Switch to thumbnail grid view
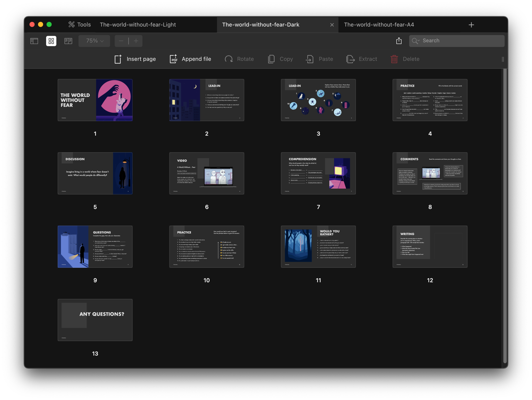This screenshot has height=400, width=532. pos(51,41)
